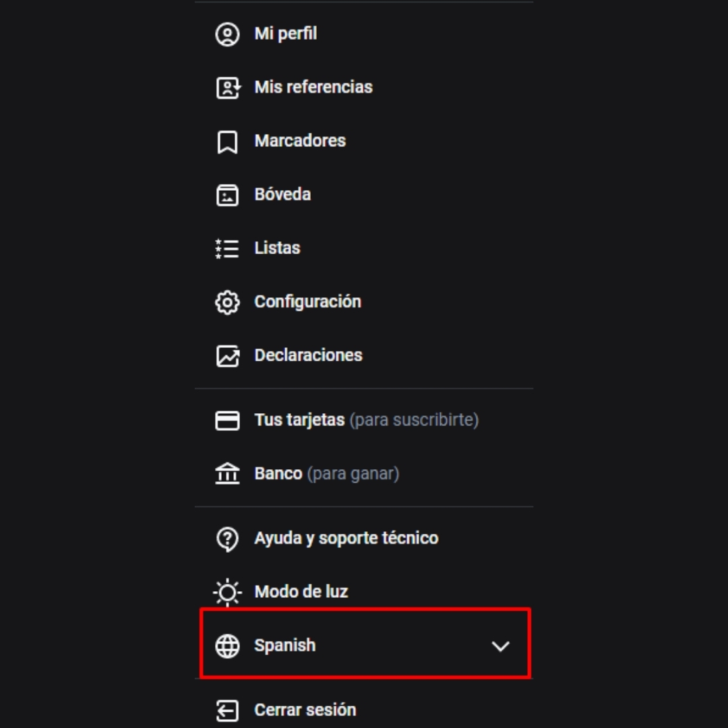728x728 pixels.
Task: Click the Mis referencias icon
Action: click(x=227, y=88)
